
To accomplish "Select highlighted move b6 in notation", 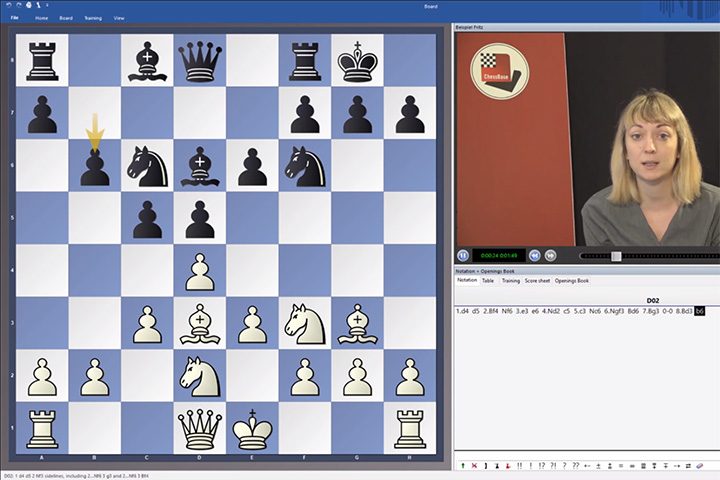I will tap(700, 311).
